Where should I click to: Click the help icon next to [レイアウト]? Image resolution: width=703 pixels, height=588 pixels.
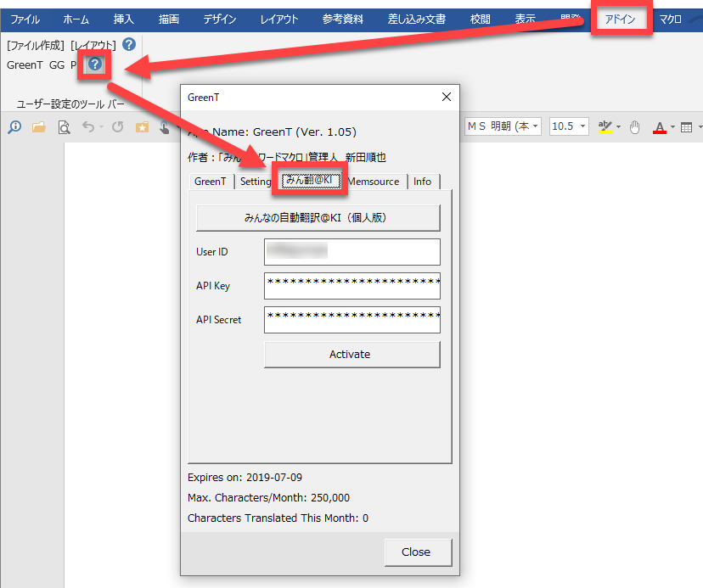[x=128, y=44]
